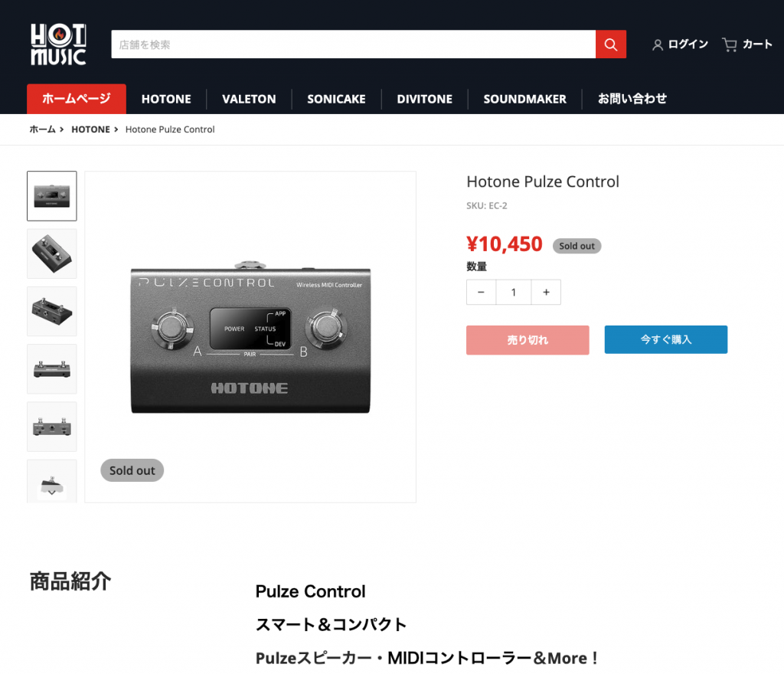Select the fifth rear-view thumbnail
Image resolution: width=784 pixels, height=674 pixels.
[52, 427]
